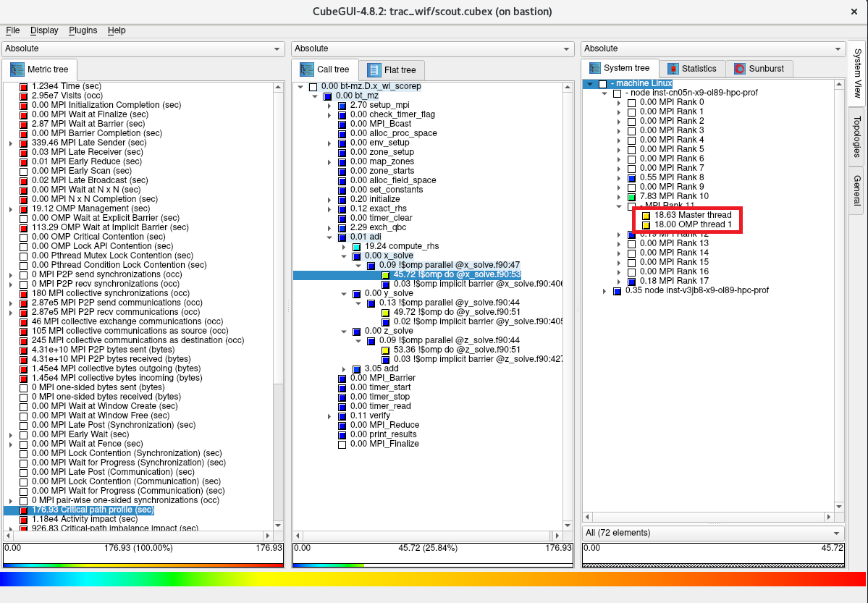Click the Flat tree tab icon
The image size is (868, 603).
coord(374,70)
